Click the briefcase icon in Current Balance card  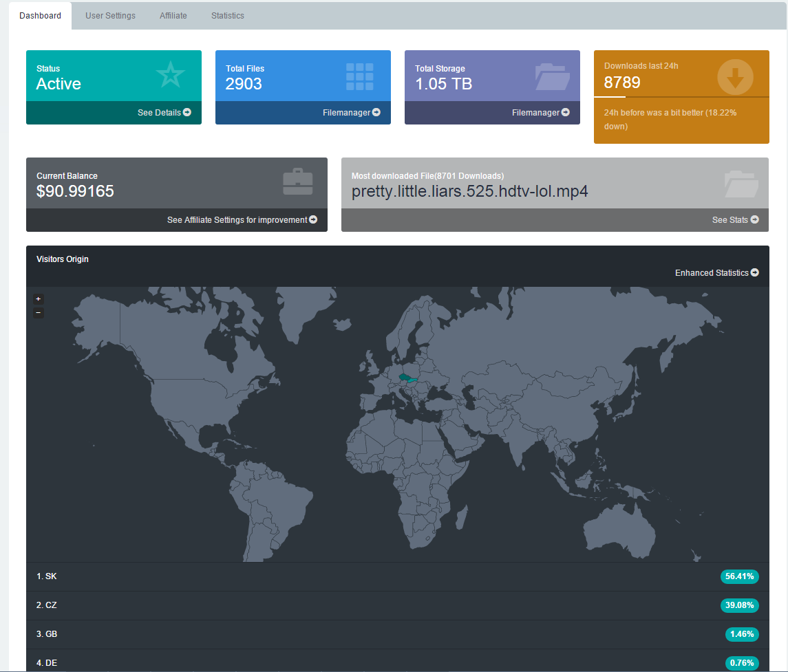point(298,182)
